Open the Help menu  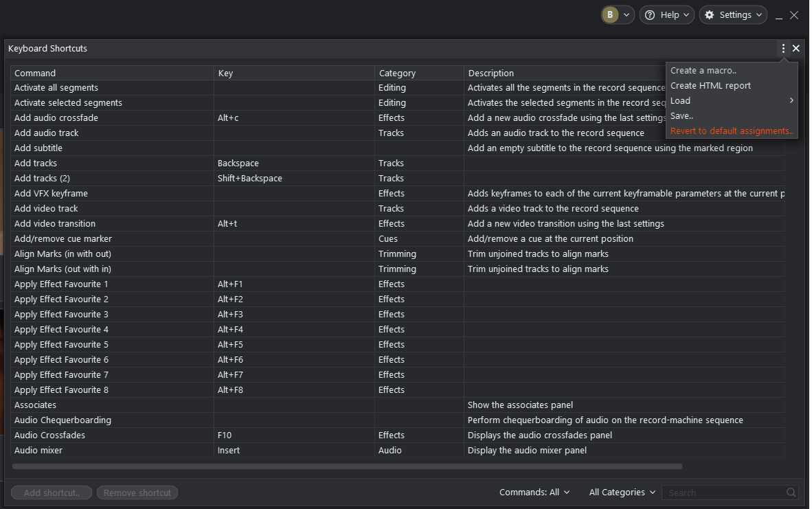666,15
